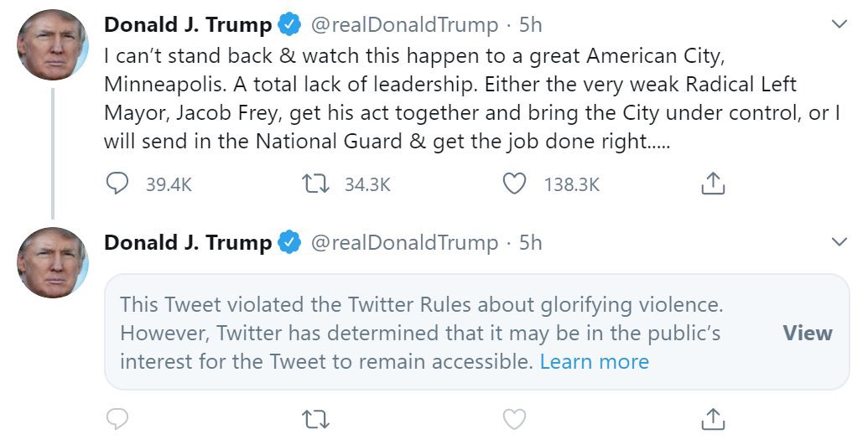Open the first tweet's chevron menu
The height and width of the screenshot is (445, 868).
tap(839, 25)
